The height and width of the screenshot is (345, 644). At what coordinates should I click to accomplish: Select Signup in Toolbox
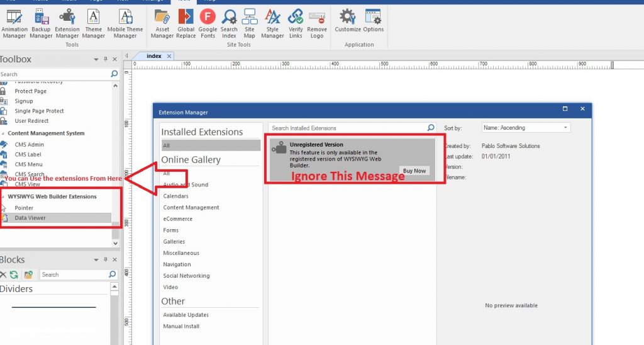point(24,101)
